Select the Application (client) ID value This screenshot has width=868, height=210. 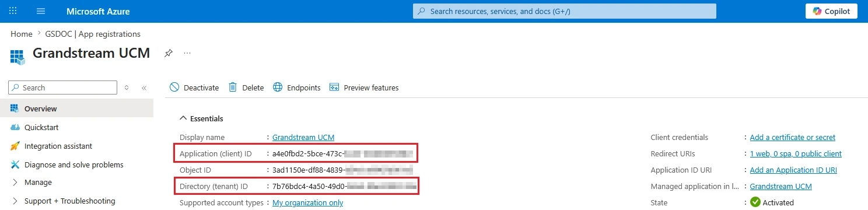[342, 154]
